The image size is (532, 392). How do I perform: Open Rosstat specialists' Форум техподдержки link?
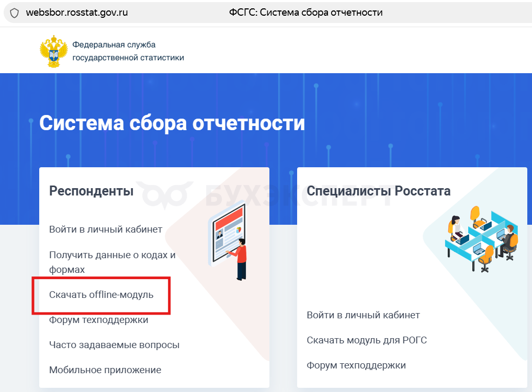pyautogui.click(x=356, y=365)
